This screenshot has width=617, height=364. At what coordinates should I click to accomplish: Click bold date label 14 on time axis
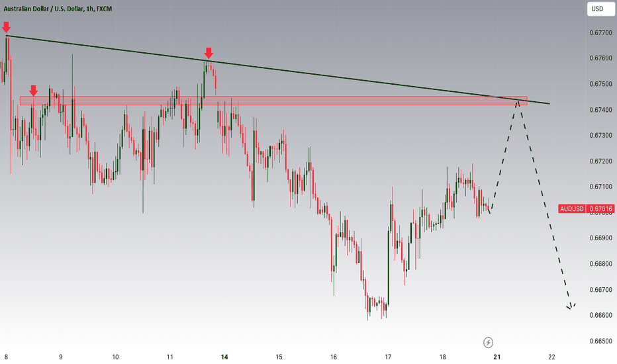(x=224, y=357)
